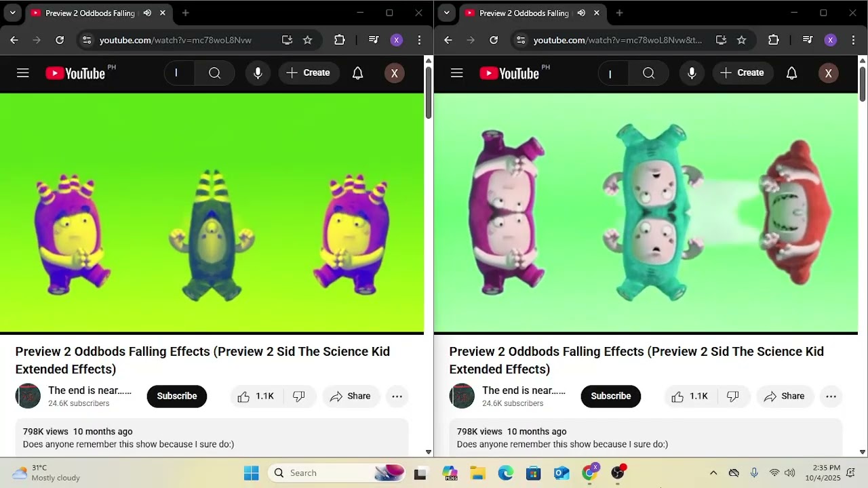Start voice search in the right YouTube window
This screenshot has width=868, height=488.
[692, 73]
